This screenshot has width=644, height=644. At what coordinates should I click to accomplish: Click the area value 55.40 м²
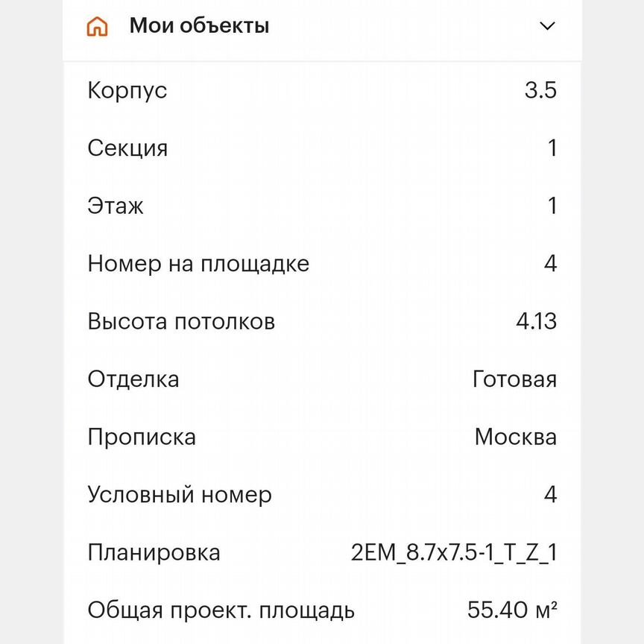click(x=511, y=609)
